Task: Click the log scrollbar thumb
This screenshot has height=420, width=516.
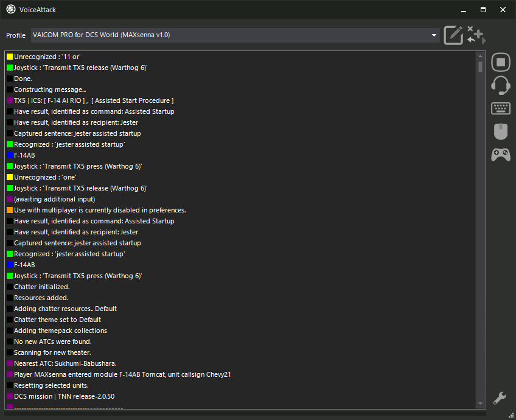Action: 480,67
